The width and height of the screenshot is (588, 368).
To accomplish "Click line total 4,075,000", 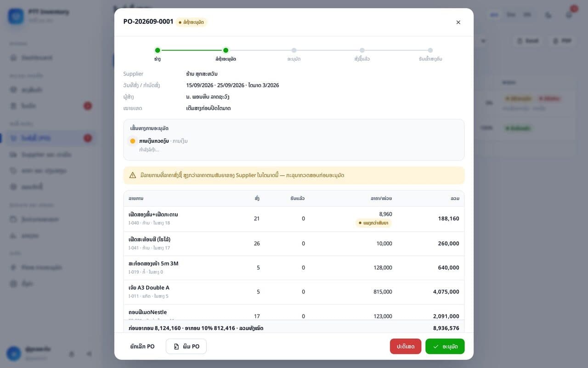I will click(446, 292).
